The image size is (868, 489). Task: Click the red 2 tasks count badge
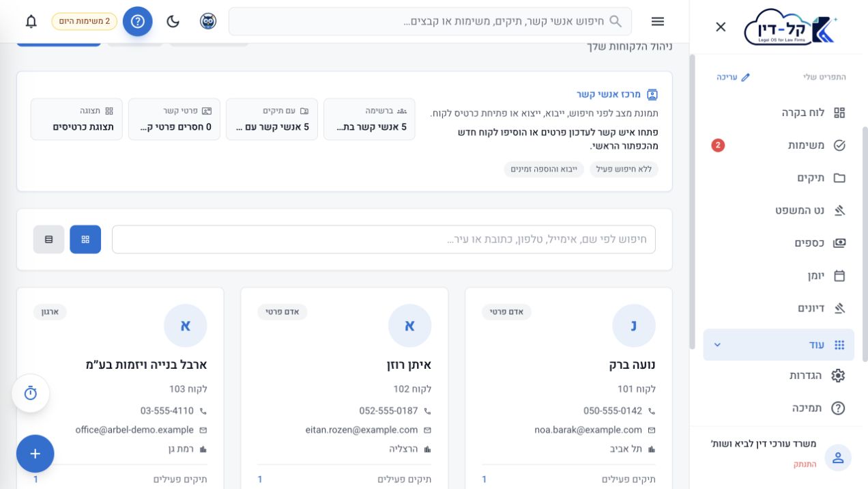coord(718,145)
